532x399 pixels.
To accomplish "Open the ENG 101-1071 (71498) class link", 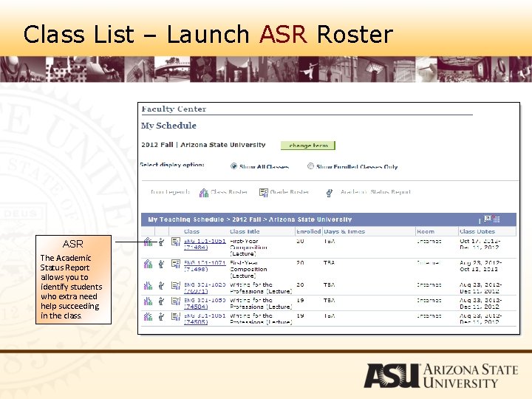I will pos(205,266).
